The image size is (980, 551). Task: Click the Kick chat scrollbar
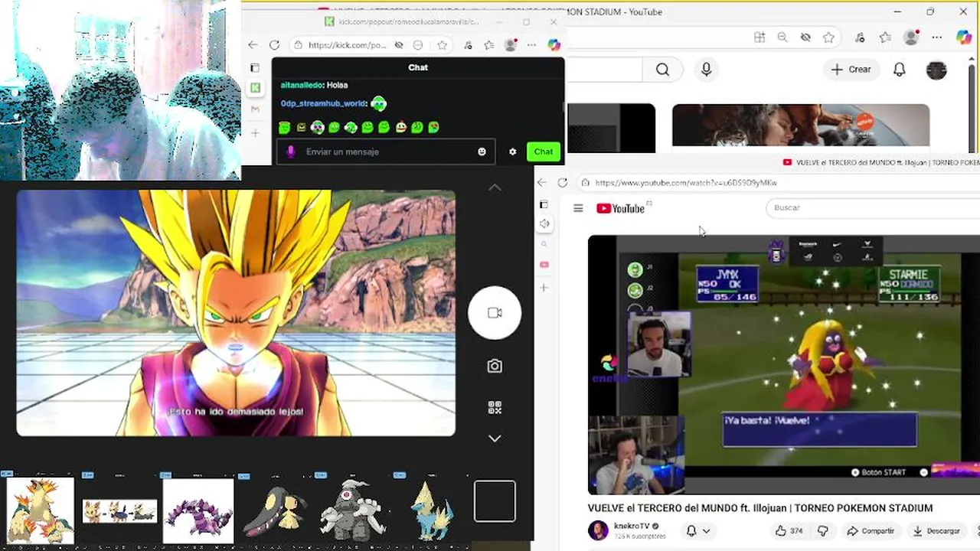[x=564, y=106]
